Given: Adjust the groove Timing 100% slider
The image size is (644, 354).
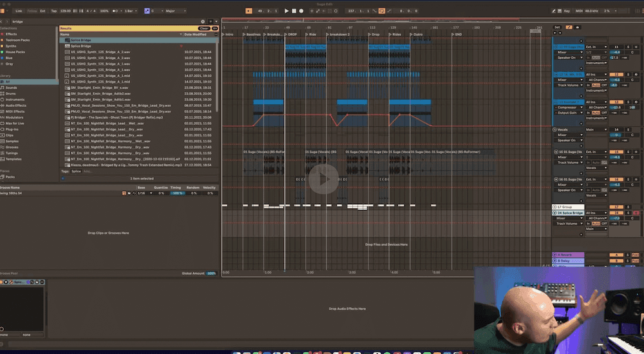Looking at the screenshot, I should tap(176, 193).
